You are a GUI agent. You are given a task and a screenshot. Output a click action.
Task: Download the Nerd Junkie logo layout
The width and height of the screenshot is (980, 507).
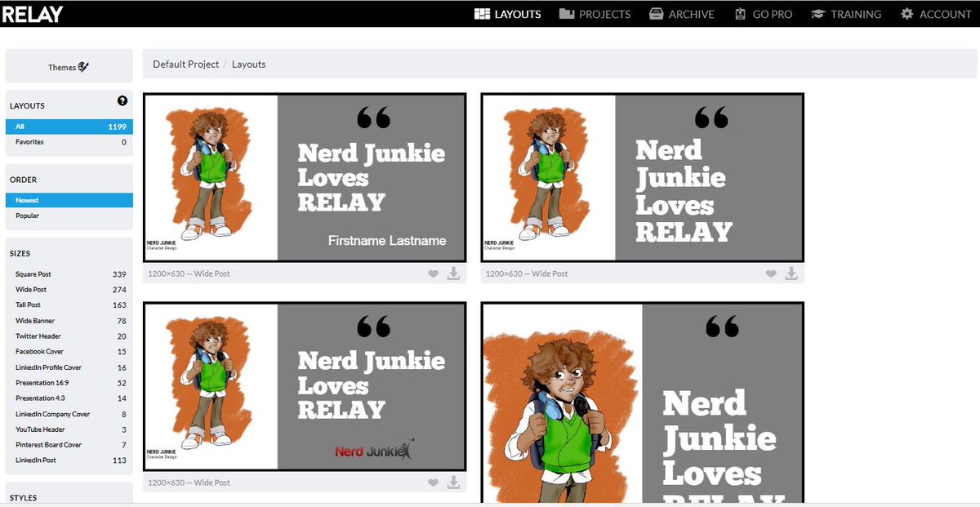pos(454,483)
